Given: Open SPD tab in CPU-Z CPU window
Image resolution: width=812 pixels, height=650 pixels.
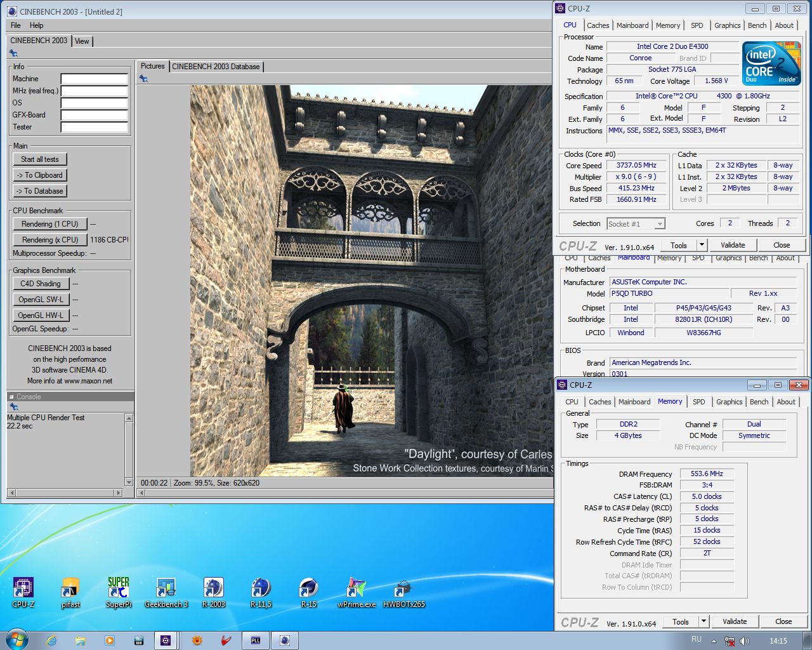Looking at the screenshot, I should [697, 25].
